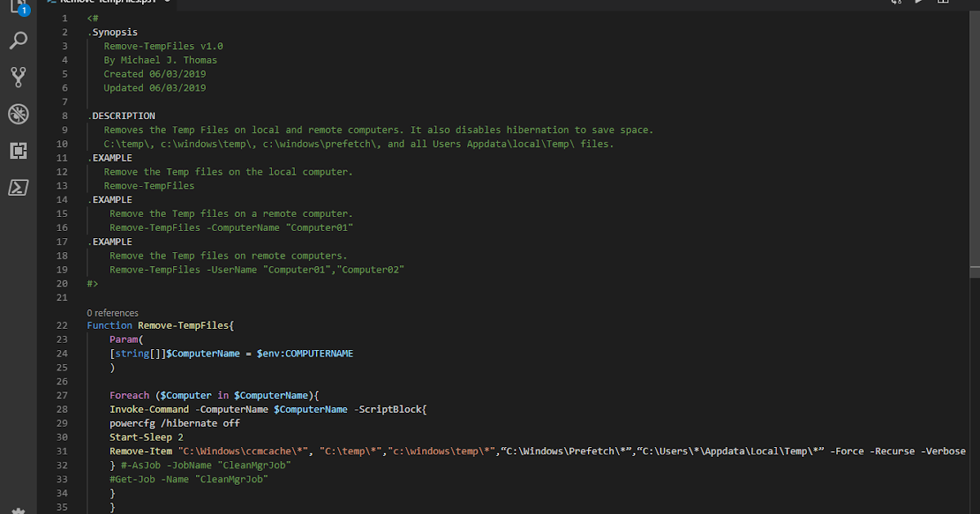
Task: Click '#Get-Job -Name "CleanMgrJob"' comment
Action: [189, 479]
